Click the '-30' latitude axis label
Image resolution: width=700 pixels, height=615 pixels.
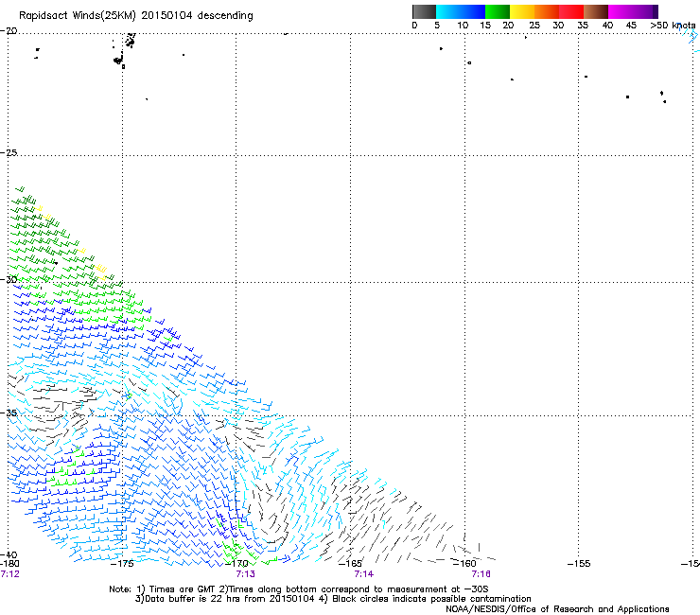(x=9, y=279)
